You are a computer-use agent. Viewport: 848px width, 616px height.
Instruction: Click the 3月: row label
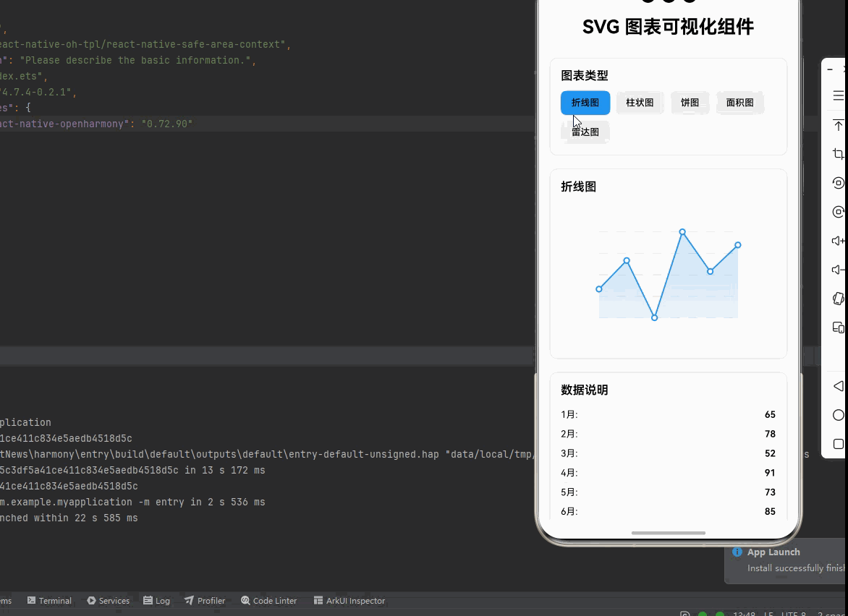click(x=569, y=453)
